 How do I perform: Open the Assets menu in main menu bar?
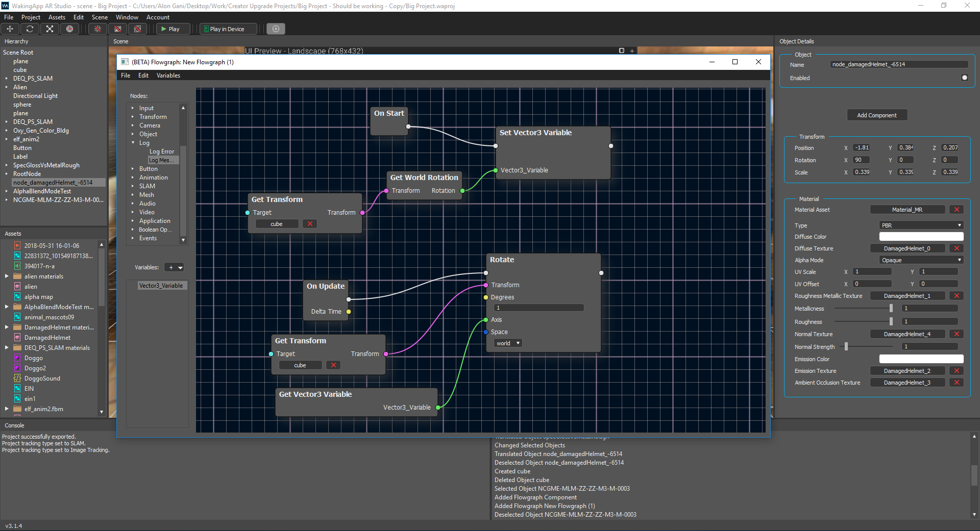[x=57, y=17]
